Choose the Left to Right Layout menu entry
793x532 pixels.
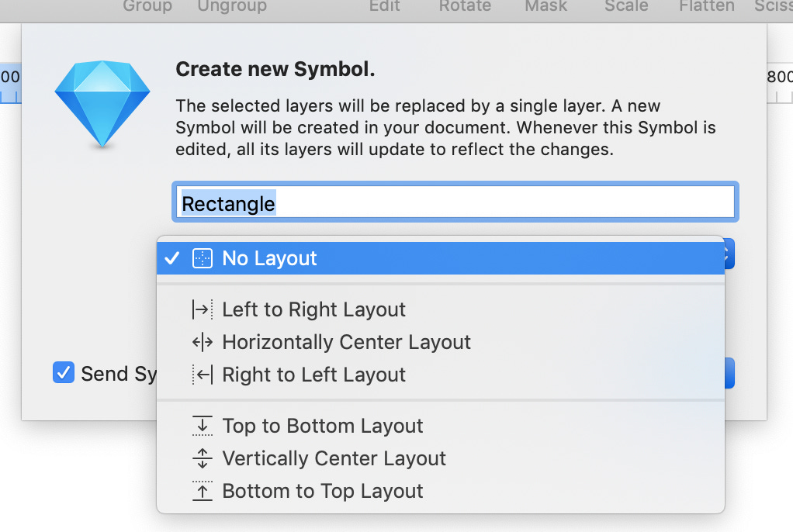(313, 309)
